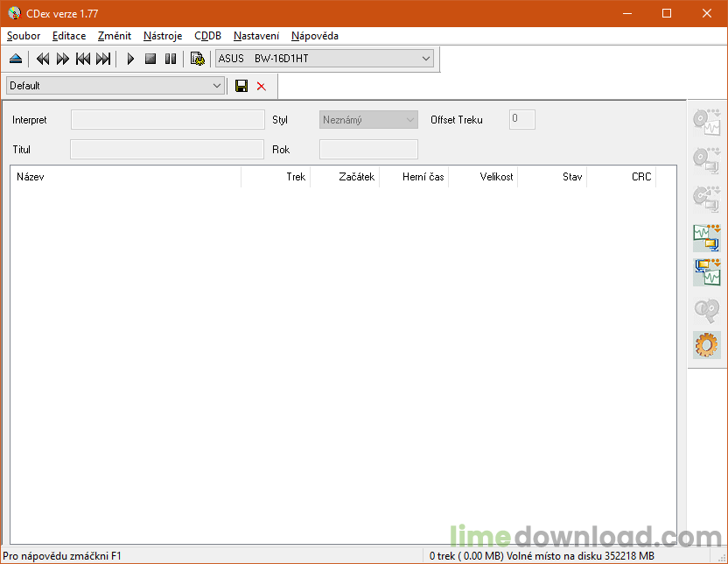
Task: Expand the Default profile dropdown
Action: (x=115, y=86)
